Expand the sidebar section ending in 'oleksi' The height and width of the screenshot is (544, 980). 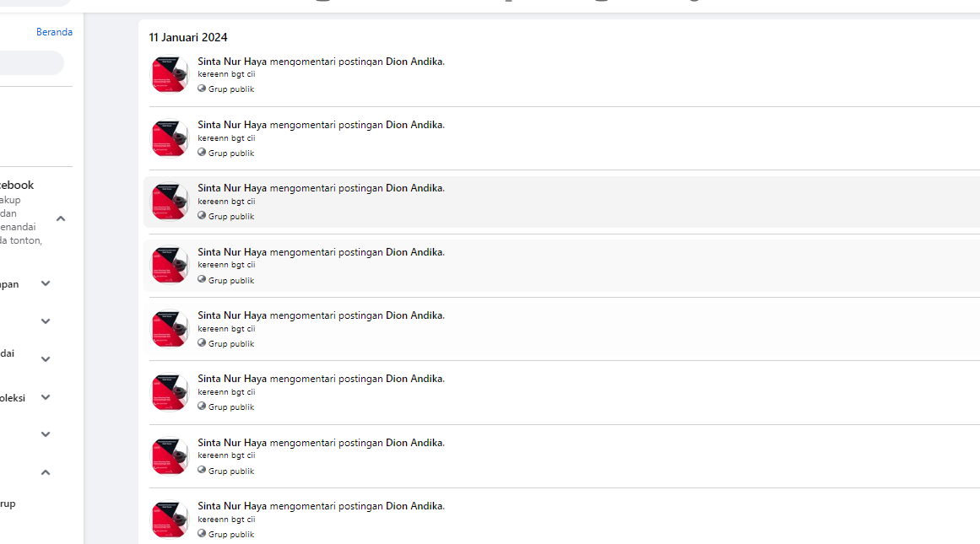tap(46, 397)
